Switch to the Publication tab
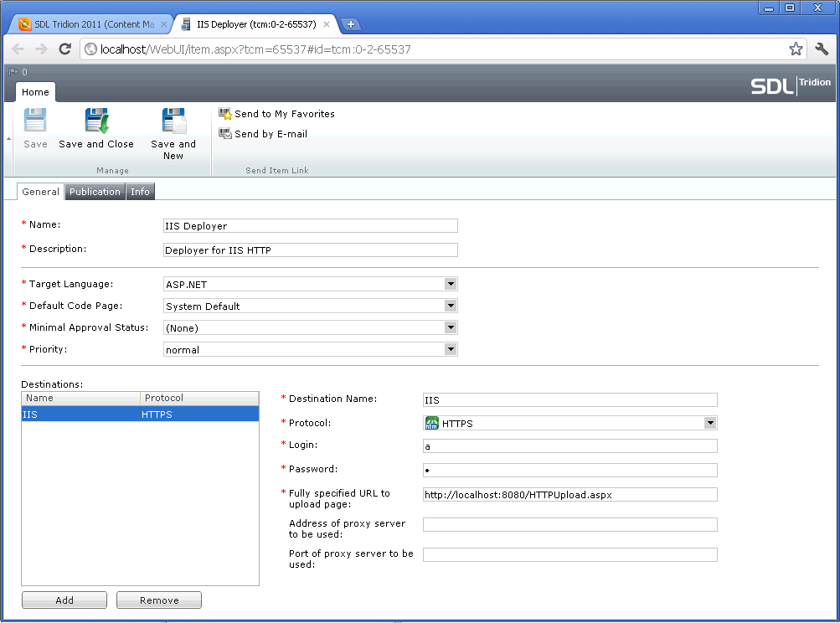This screenshot has height=623, width=840. click(95, 192)
